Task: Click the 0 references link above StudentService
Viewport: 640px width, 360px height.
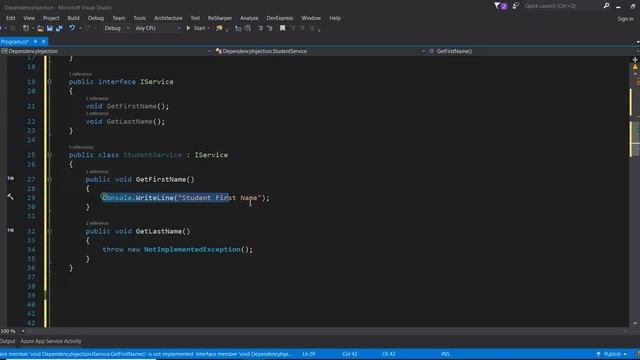Action: click(81, 147)
